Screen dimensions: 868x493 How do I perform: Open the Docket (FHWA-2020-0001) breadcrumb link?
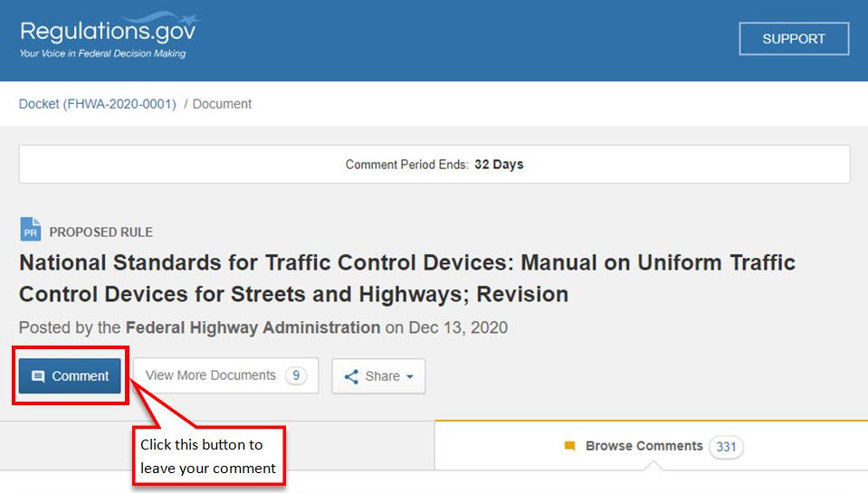coord(98,104)
